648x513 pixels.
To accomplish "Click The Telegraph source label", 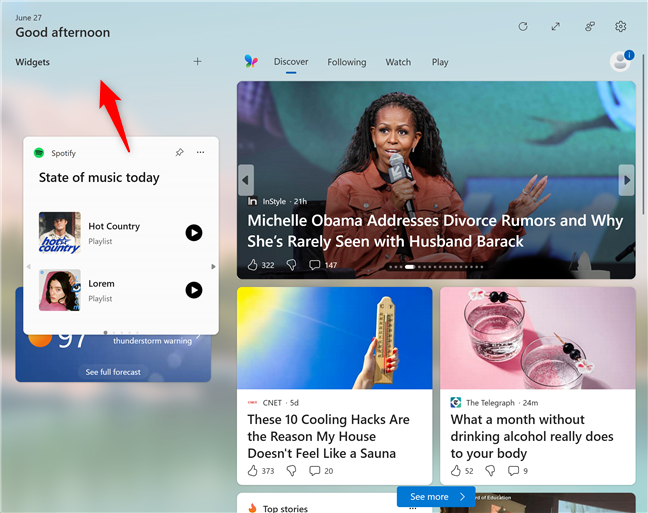I will click(x=490, y=403).
